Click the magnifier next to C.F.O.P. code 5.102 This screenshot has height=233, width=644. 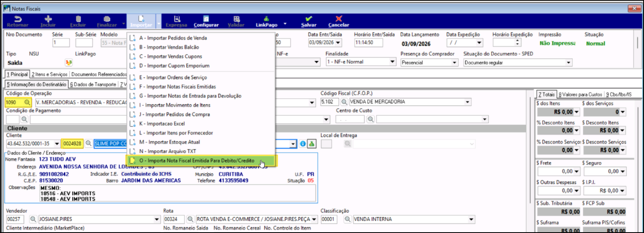(x=344, y=102)
